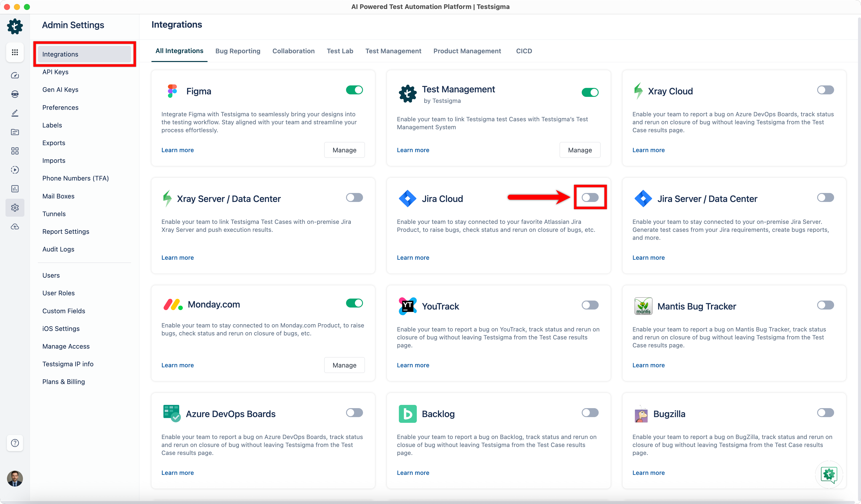This screenshot has height=504, width=861.
Task: Open the reports bar-chart icon
Action: [15, 189]
